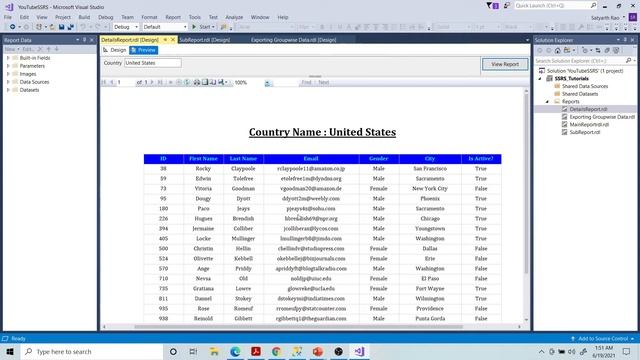Click the Home icon in Solution Explorer
Image resolution: width=640 pixels, height=360 pixels.
558,50
